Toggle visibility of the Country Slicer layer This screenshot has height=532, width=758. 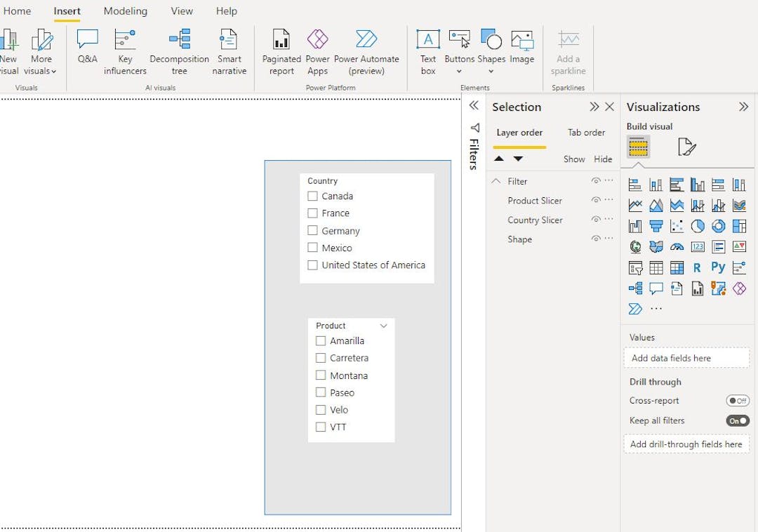[596, 220]
